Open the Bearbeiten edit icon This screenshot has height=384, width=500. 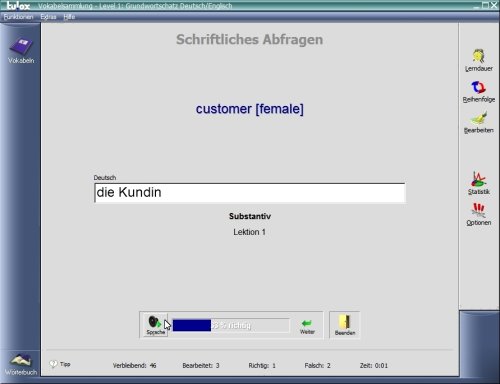click(479, 122)
